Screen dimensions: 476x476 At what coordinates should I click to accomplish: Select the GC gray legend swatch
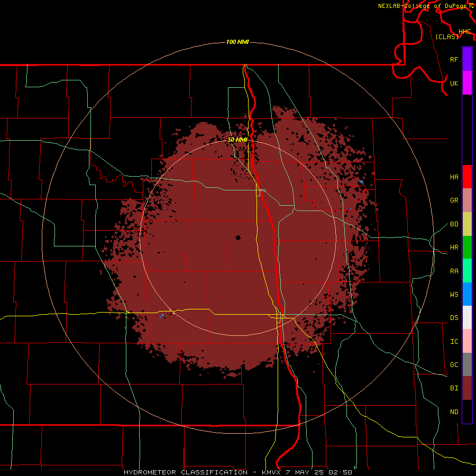pyautogui.click(x=467, y=364)
